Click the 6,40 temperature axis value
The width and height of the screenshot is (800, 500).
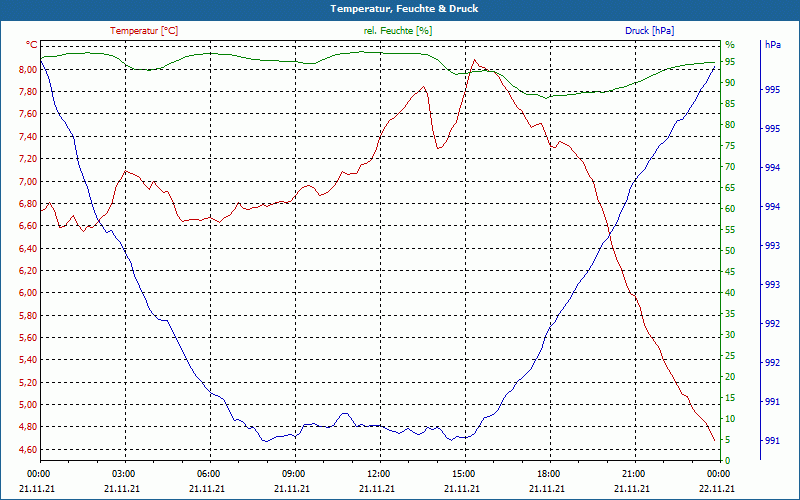coord(28,248)
